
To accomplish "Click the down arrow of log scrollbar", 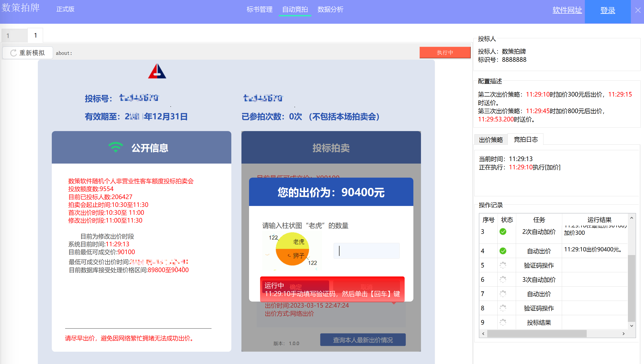I will pyautogui.click(x=632, y=326).
